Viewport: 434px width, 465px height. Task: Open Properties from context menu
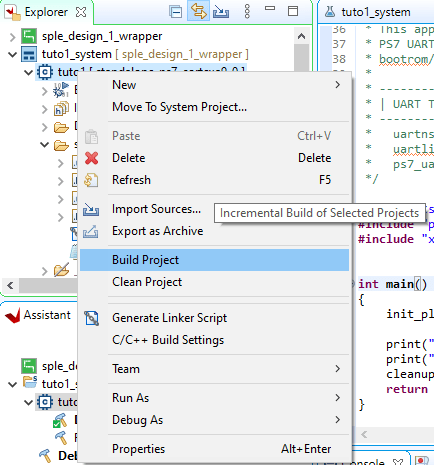tap(214, 449)
